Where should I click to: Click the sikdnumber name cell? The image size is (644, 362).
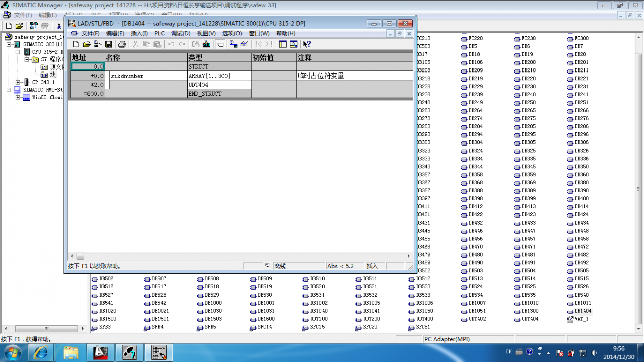tap(148, 76)
